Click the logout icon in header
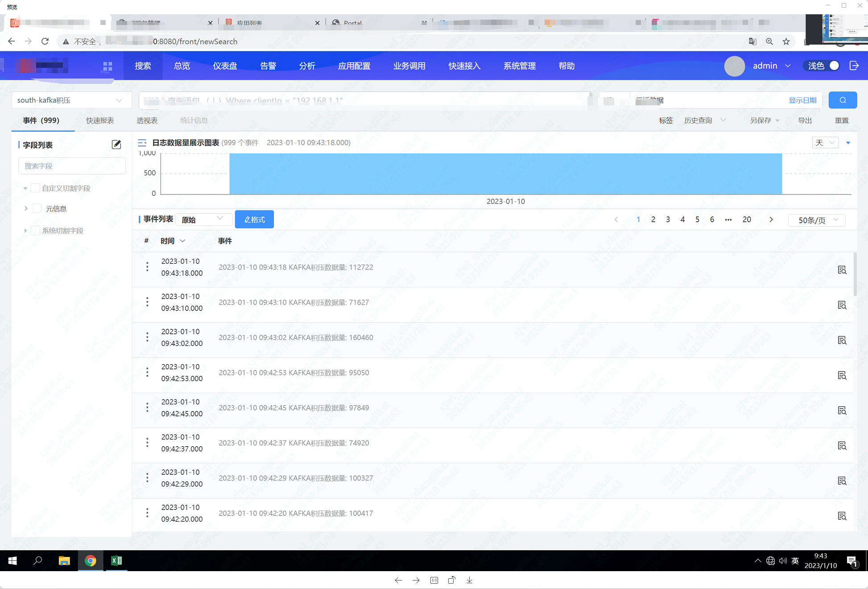The image size is (868, 589). 854,66
